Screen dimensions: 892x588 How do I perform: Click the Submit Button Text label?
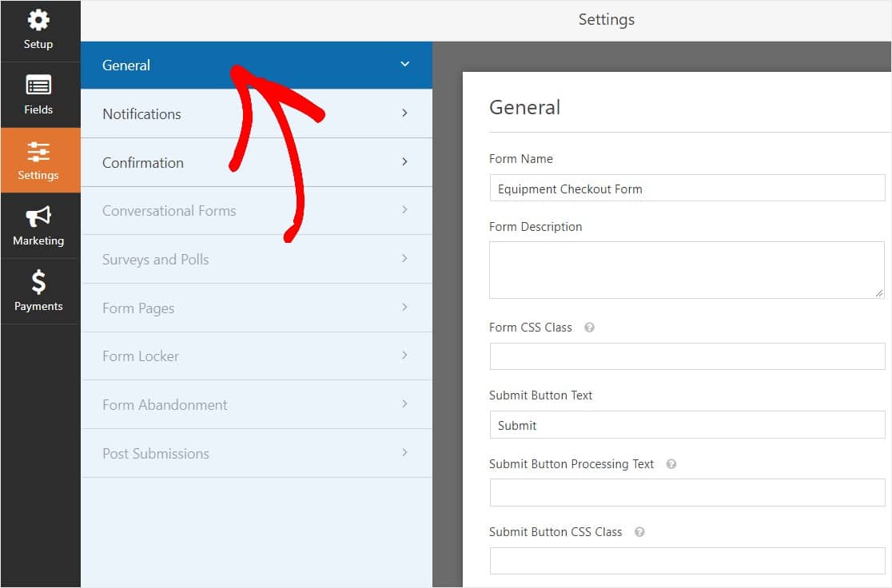[540, 395]
